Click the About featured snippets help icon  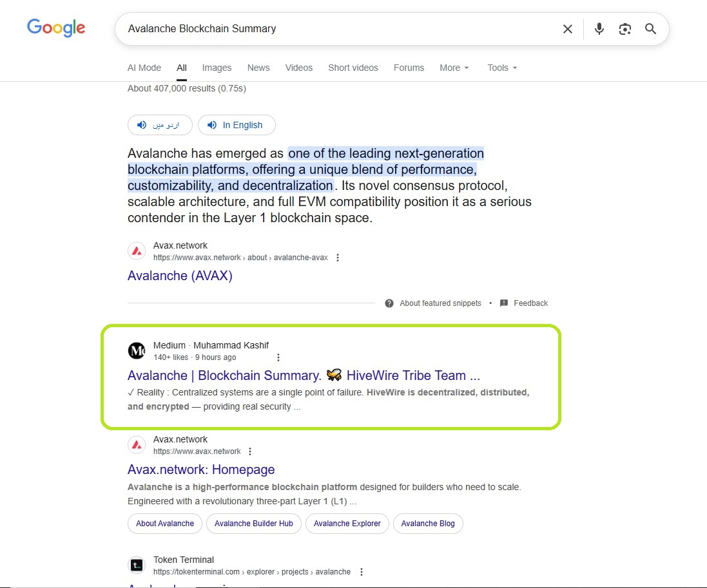click(x=389, y=303)
